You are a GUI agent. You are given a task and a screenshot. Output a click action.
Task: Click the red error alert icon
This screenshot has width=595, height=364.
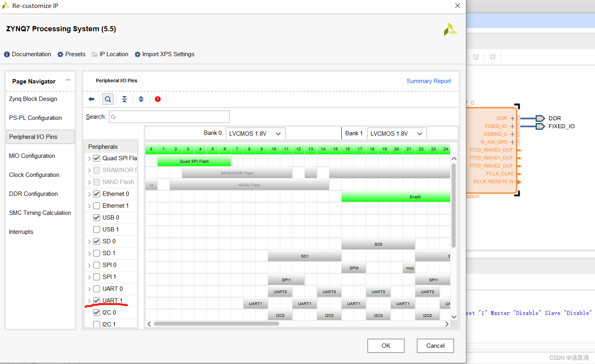point(158,99)
